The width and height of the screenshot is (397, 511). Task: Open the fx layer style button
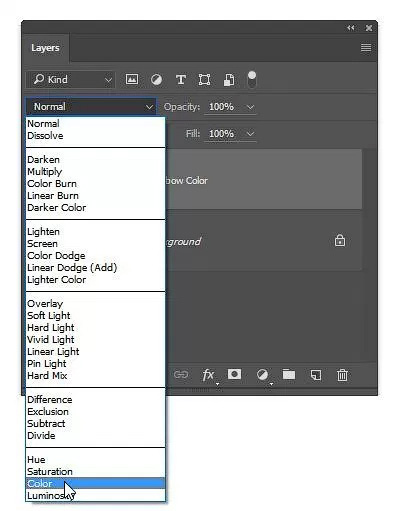(209, 375)
